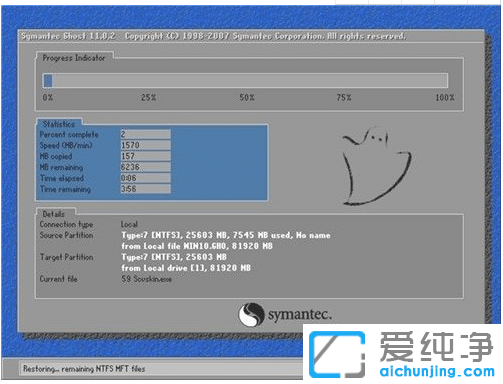Click the Ghost mascot drawing
The height and width of the screenshot is (384, 503).
coord(377,166)
